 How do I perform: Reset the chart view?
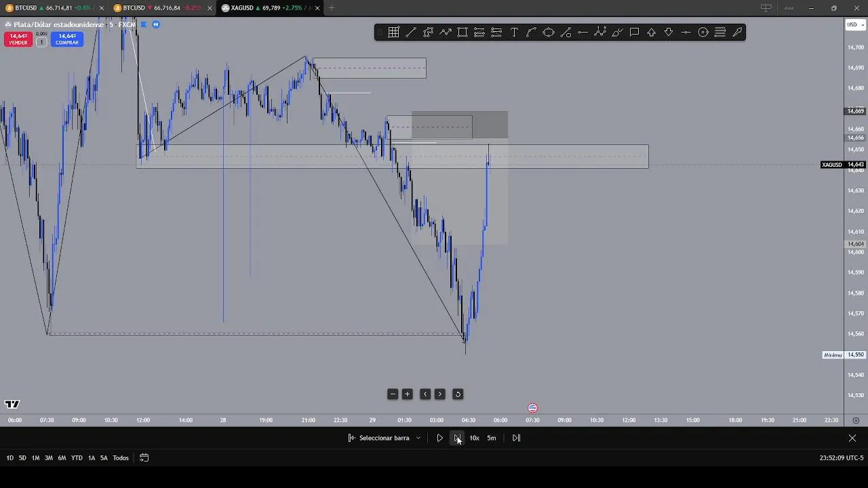click(458, 394)
